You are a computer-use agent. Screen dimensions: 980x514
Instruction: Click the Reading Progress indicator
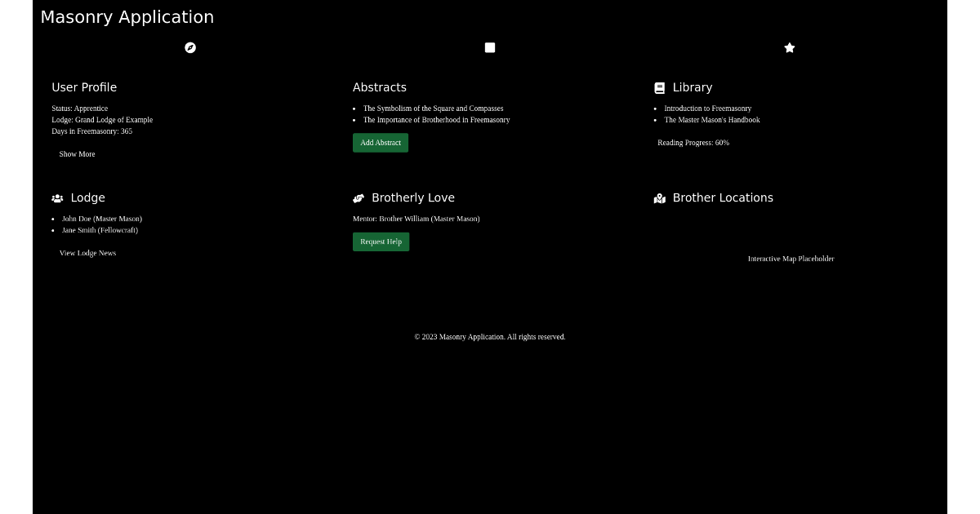693,142
